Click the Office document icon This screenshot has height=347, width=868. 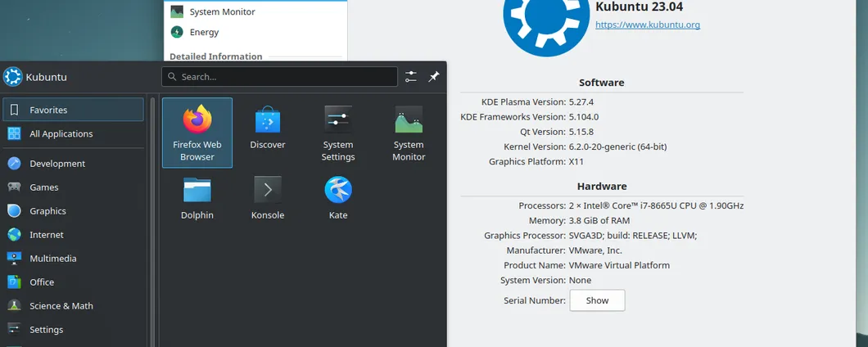click(x=15, y=282)
